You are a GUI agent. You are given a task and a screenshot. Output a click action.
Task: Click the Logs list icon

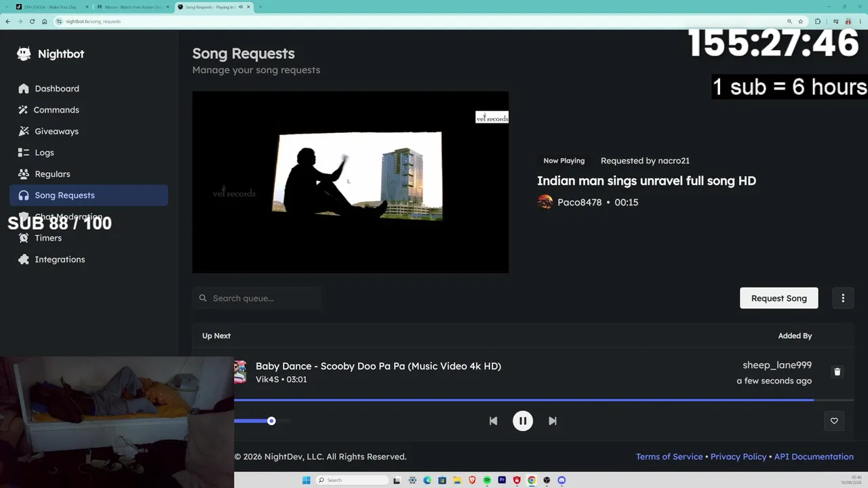point(24,152)
